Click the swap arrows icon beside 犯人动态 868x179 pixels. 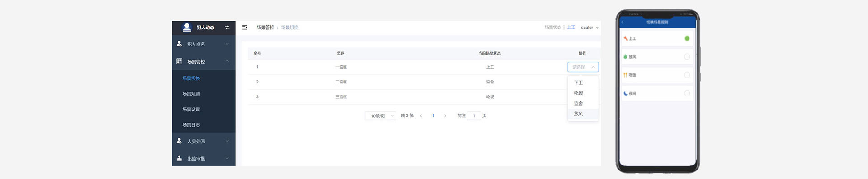pos(227,28)
